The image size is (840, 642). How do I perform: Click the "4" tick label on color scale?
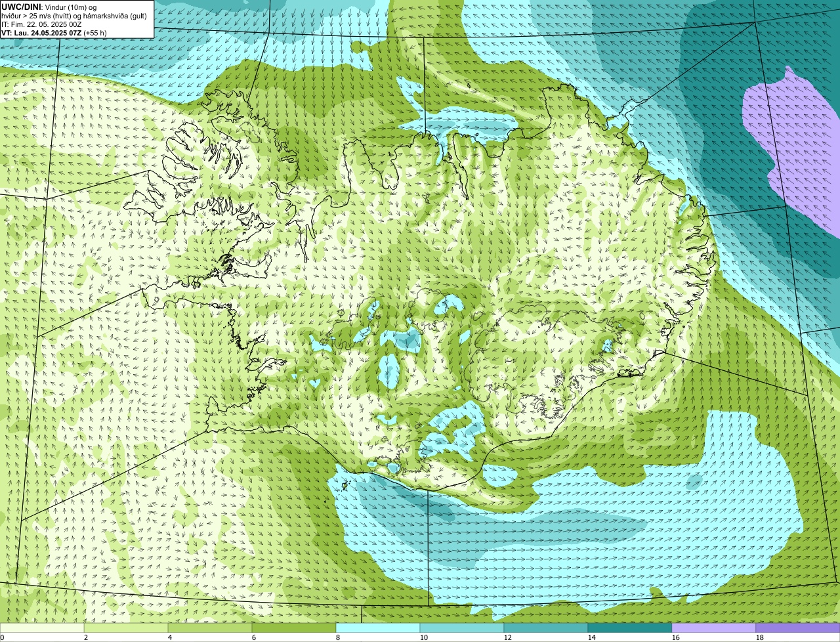tap(170, 637)
